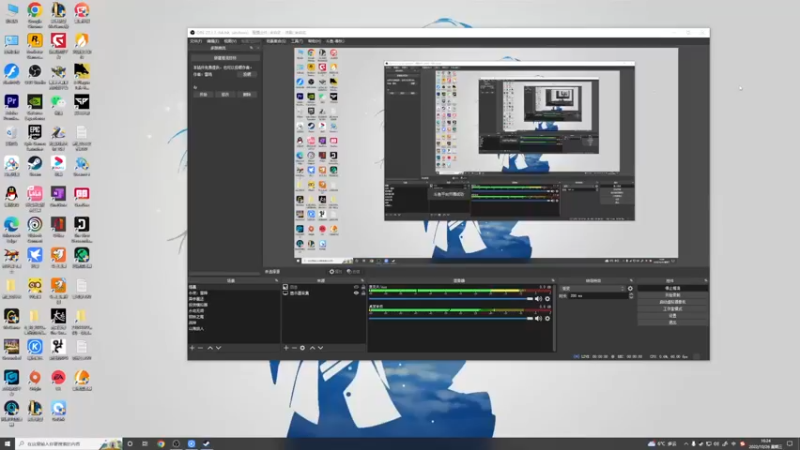Toggle visibility eye of Display Capture source
Screen dimensions: 800x450
356,293
